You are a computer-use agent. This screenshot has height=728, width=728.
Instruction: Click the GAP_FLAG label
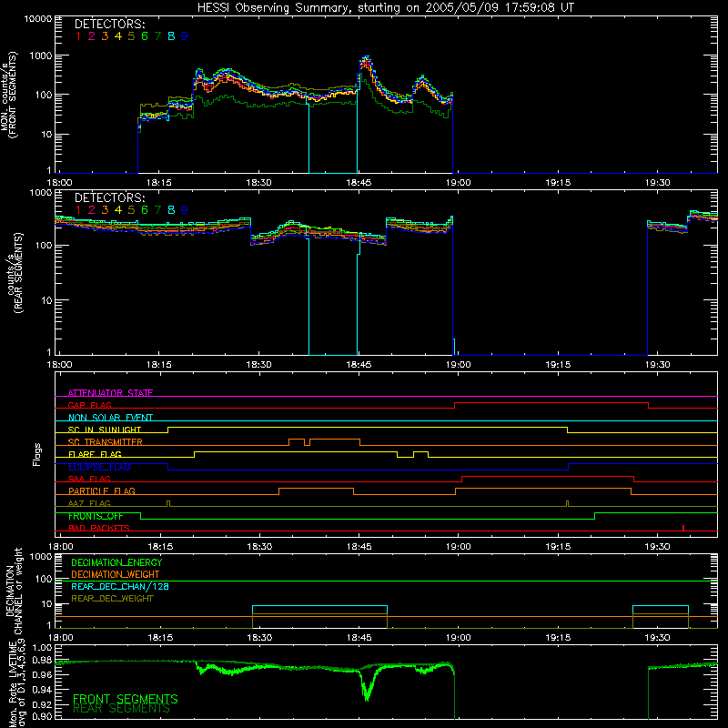click(x=89, y=405)
